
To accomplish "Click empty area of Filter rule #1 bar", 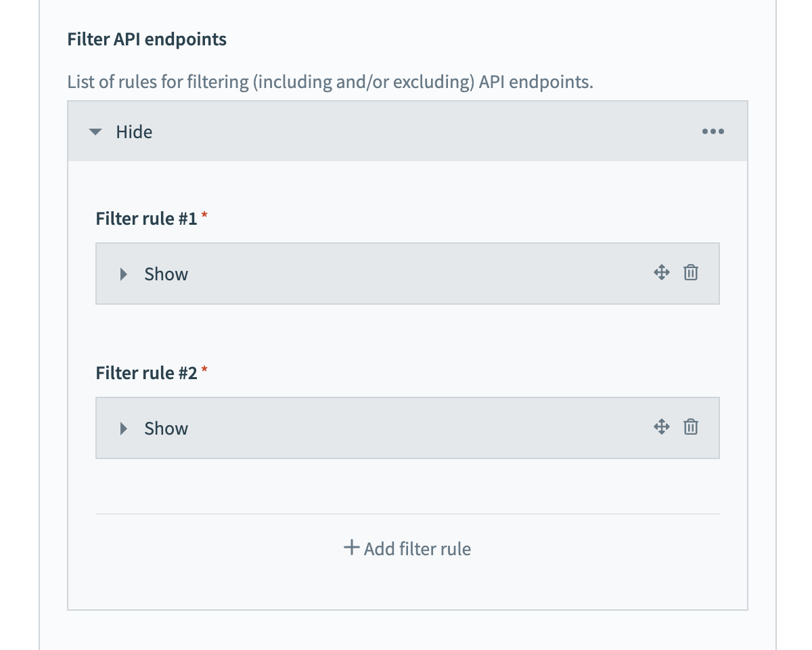I will click(x=406, y=274).
